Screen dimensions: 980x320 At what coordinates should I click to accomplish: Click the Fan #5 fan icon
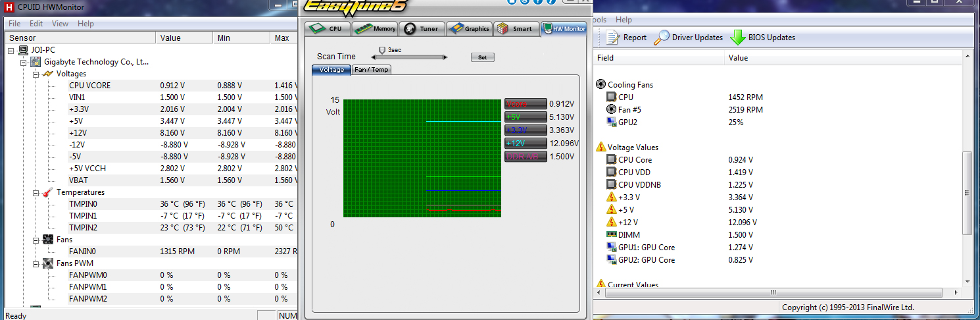611,109
